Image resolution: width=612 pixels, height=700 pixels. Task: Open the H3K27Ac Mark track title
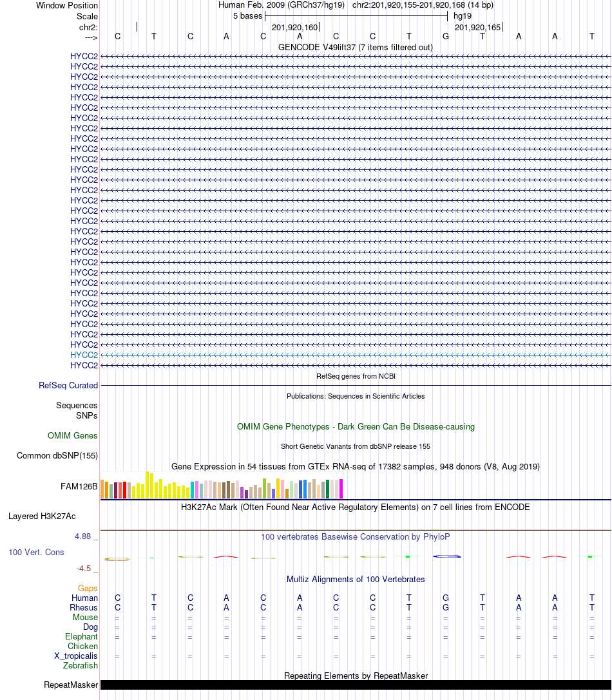click(356, 507)
